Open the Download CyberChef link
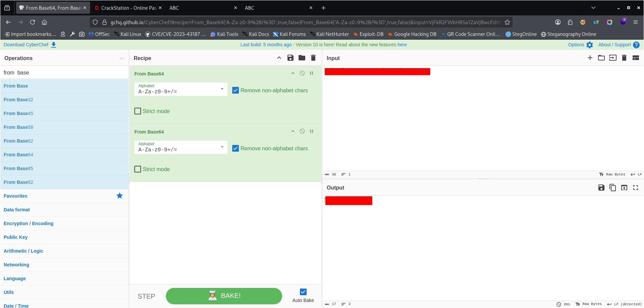 click(29, 45)
